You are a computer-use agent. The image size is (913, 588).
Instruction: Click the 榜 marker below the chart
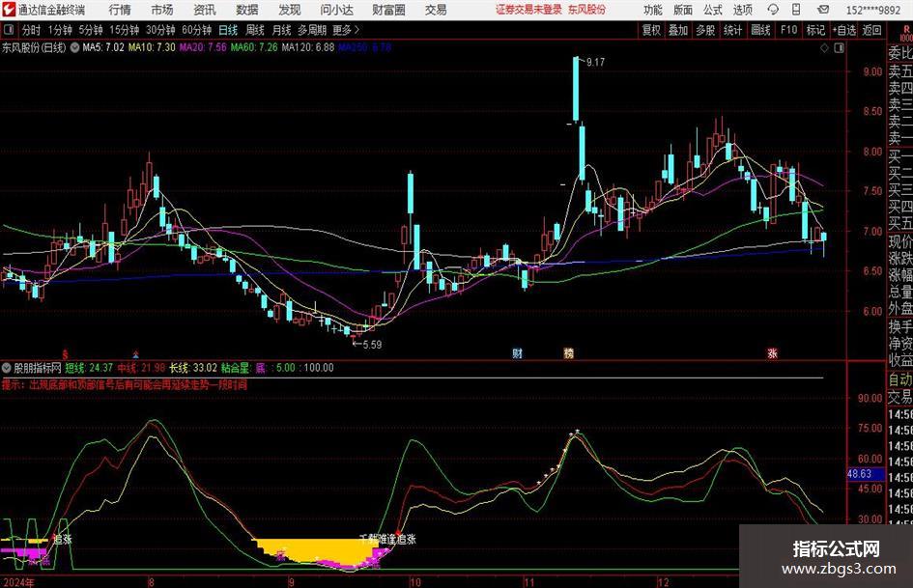(569, 353)
